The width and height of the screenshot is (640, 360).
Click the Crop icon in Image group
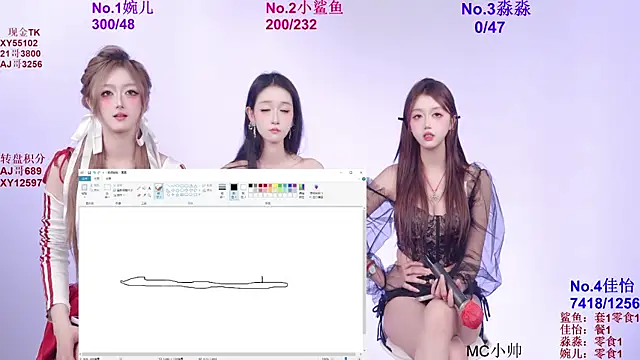tap(115, 185)
